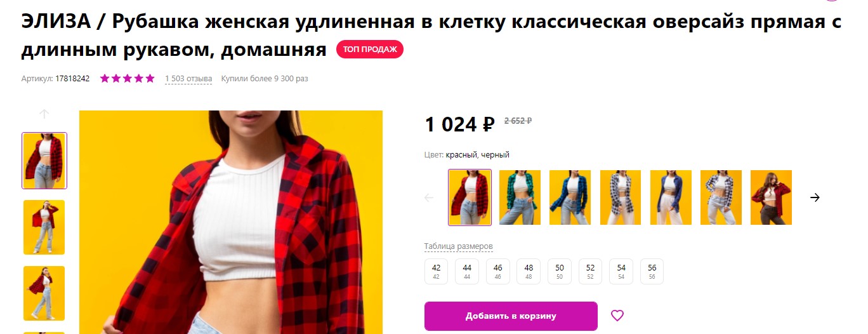
Task: Pick the last red shirt color variant
Action: tap(771, 197)
